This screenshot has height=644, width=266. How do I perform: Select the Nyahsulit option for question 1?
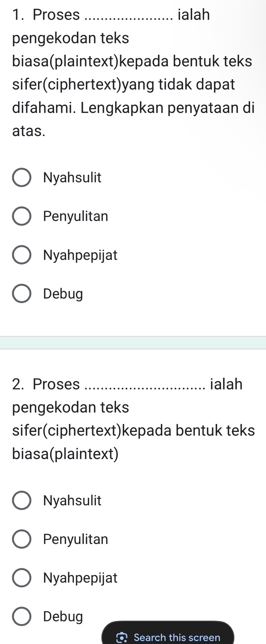tap(22, 178)
